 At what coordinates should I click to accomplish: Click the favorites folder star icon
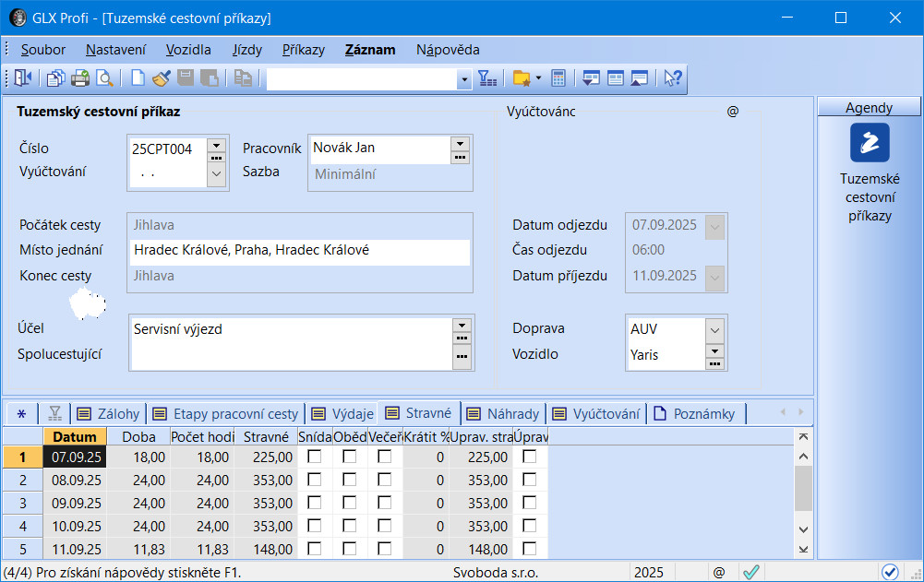(x=522, y=78)
